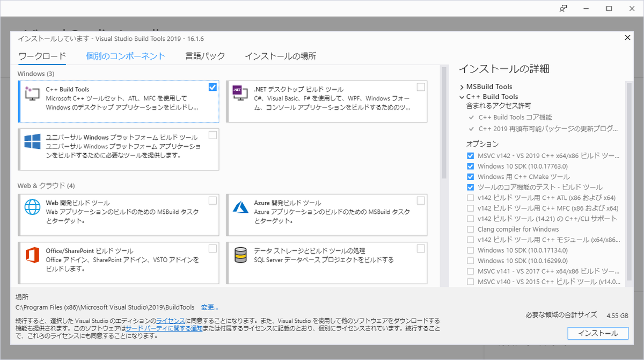Image resolution: width=644 pixels, height=360 pixels.
Task: Click the インストールの詳細 heading
Action: (x=504, y=69)
